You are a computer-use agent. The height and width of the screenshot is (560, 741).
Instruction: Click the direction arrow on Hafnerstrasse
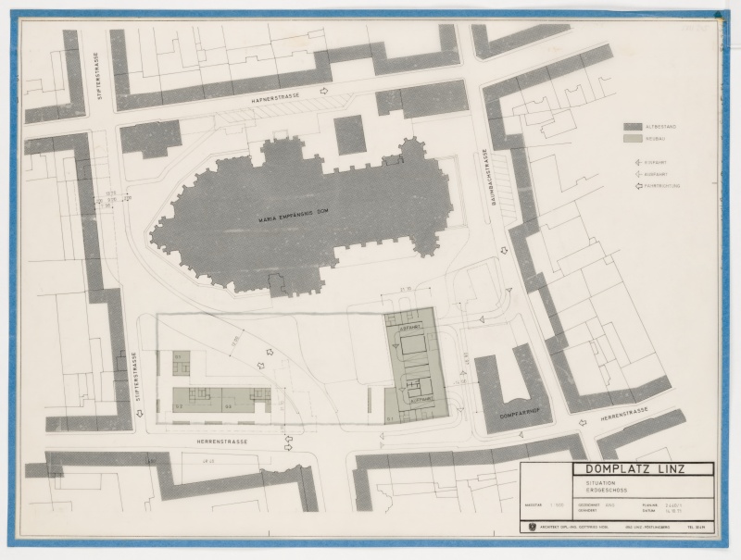pos(323,93)
